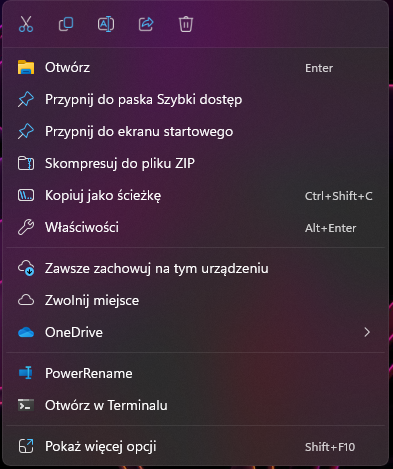This screenshot has height=469, width=393.
Task: Open Właściwości properties entry
Action: [195, 228]
